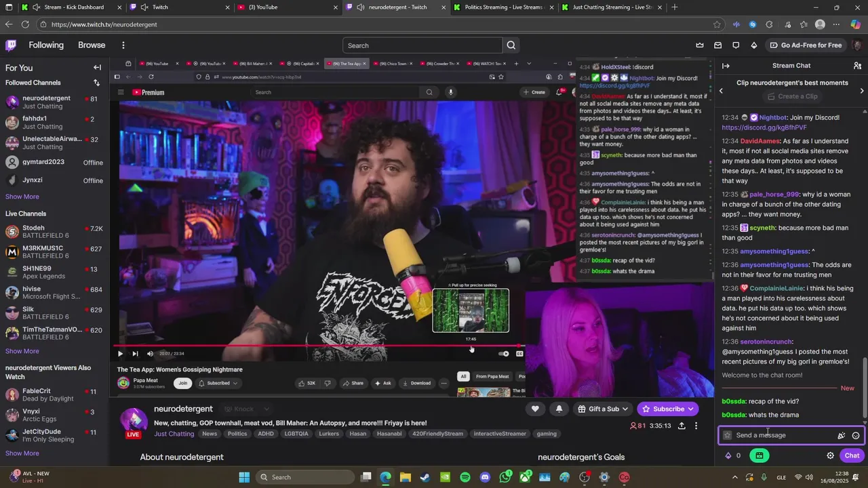
Task: Share the neurodetergent stream
Action: (x=682, y=426)
